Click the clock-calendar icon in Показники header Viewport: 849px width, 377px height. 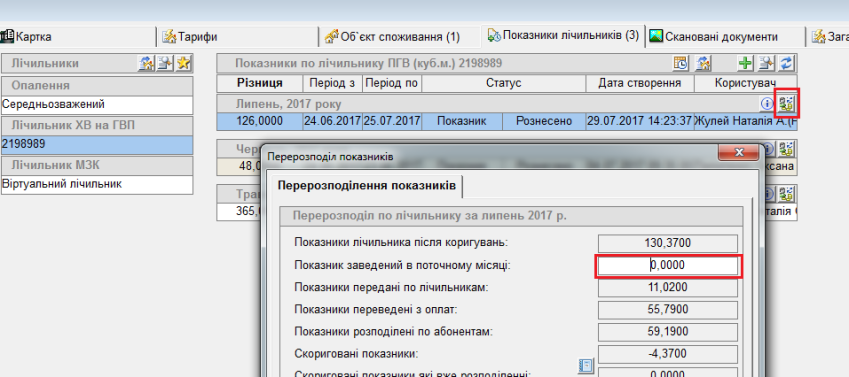[x=681, y=63]
